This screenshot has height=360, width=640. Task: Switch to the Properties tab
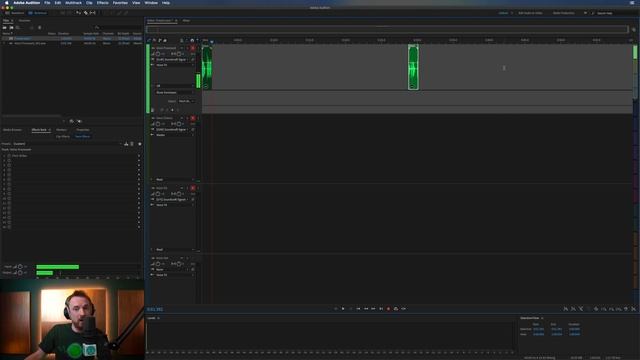pos(83,130)
